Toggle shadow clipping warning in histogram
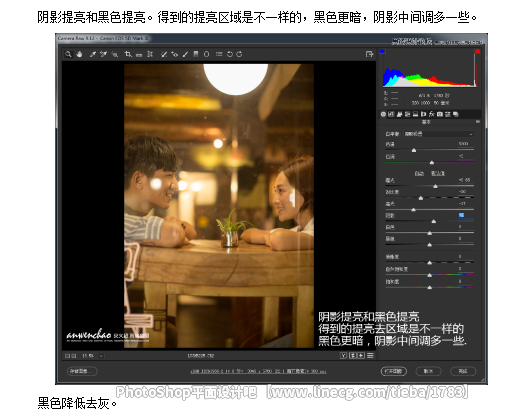 [x=382, y=51]
